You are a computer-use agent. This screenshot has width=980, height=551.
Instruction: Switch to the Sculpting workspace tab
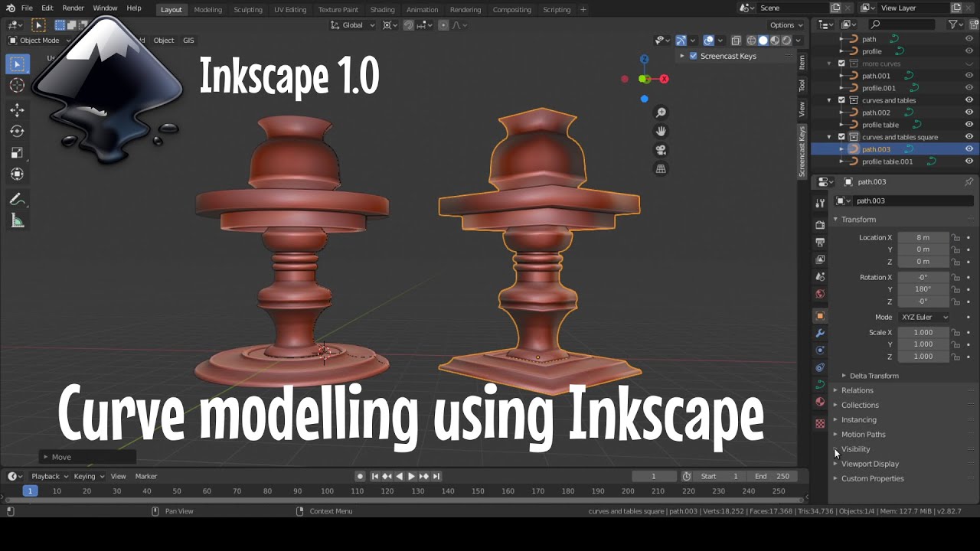247,9
